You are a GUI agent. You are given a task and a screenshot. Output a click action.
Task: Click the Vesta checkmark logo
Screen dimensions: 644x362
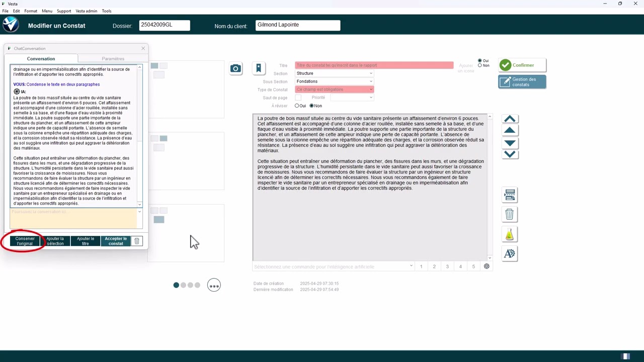[11, 25]
